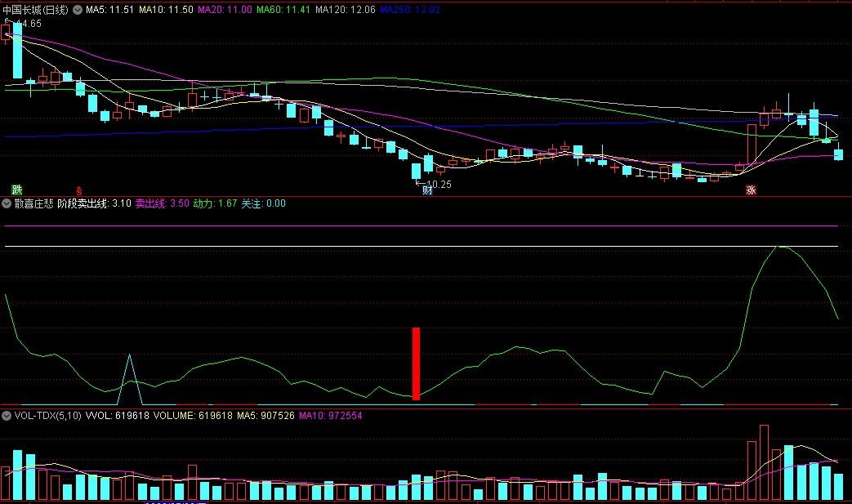Click the volume MA10: 972554 label

click(331, 416)
